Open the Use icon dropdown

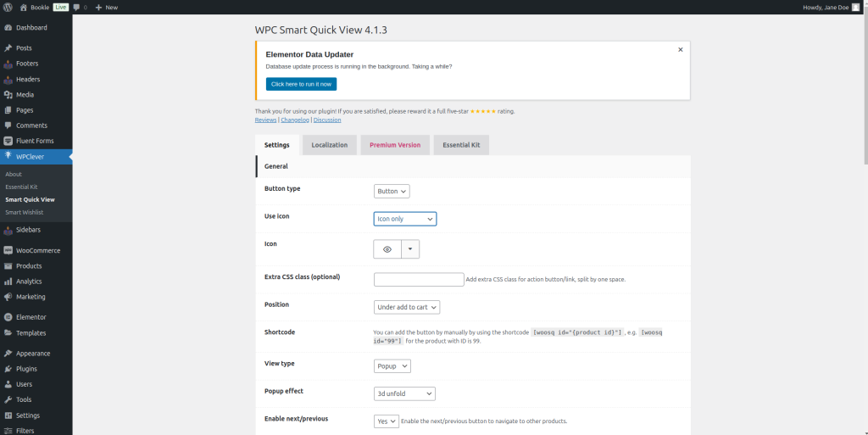point(405,219)
